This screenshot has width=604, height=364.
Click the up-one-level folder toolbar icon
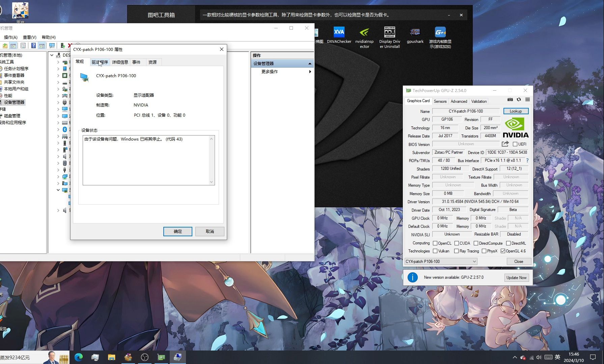click(5, 45)
